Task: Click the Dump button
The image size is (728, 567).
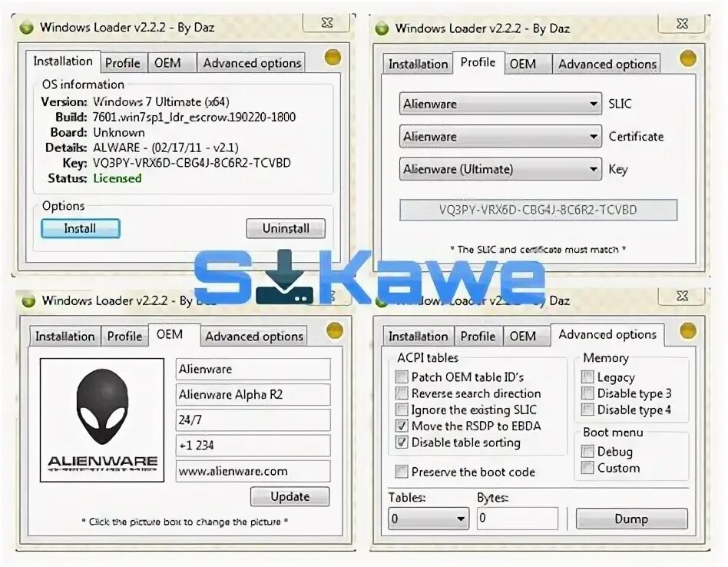Action: click(x=631, y=519)
